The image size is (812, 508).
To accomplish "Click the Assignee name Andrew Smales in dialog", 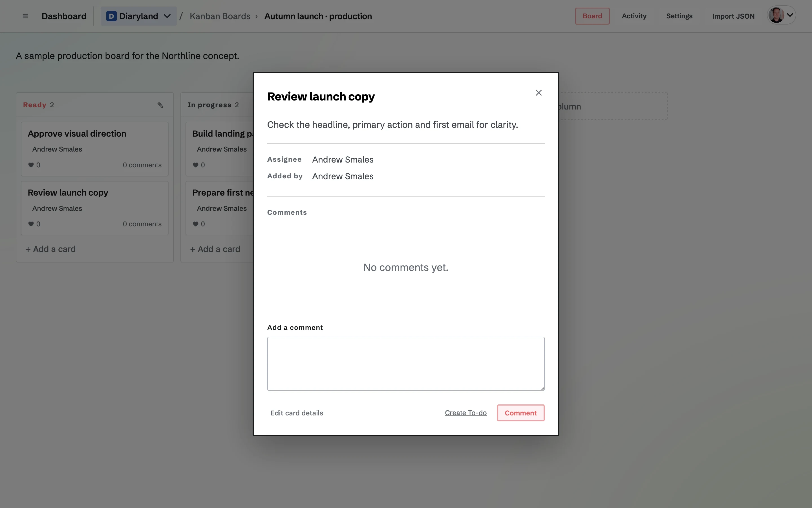I will click(x=343, y=159).
